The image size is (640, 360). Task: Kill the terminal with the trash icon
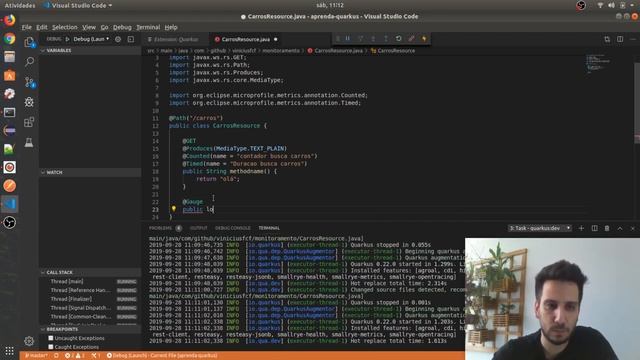coord(607,228)
